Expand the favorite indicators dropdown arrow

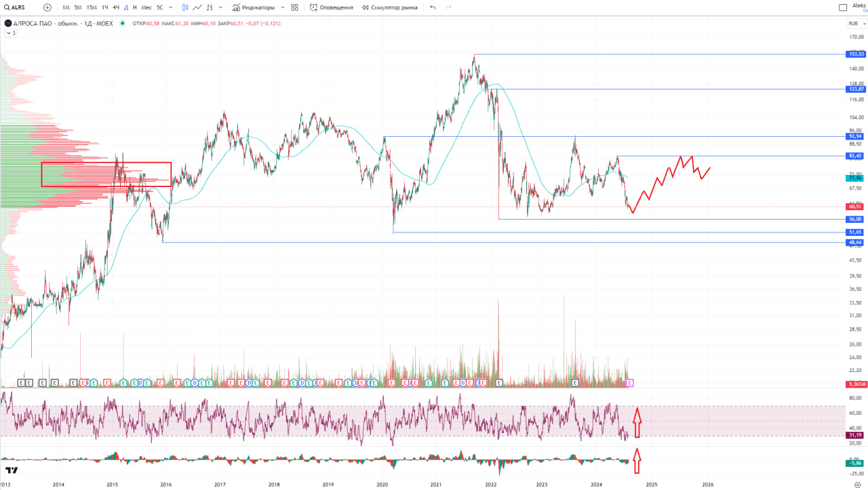283,7
